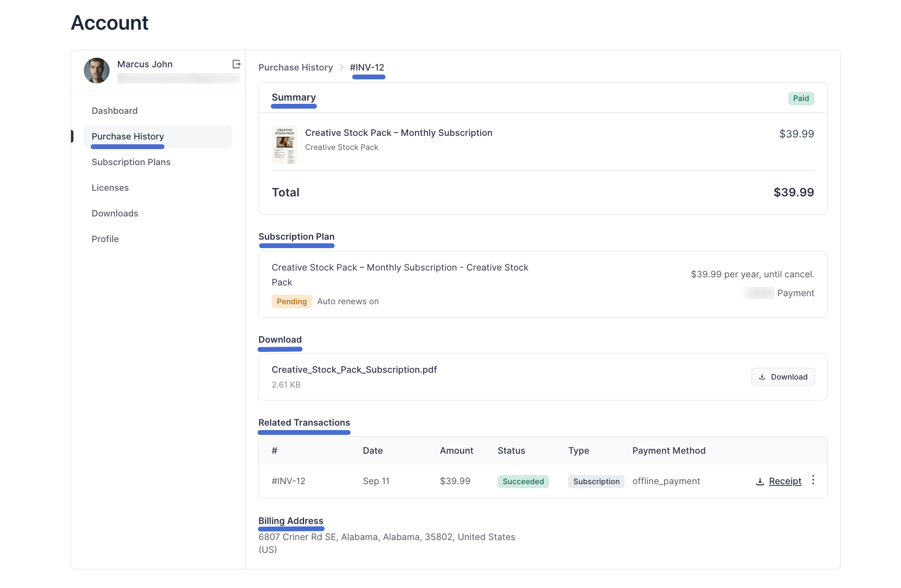Open the Receipt link for #INV-12
This screenshot has height=588, width=901.
785,481
